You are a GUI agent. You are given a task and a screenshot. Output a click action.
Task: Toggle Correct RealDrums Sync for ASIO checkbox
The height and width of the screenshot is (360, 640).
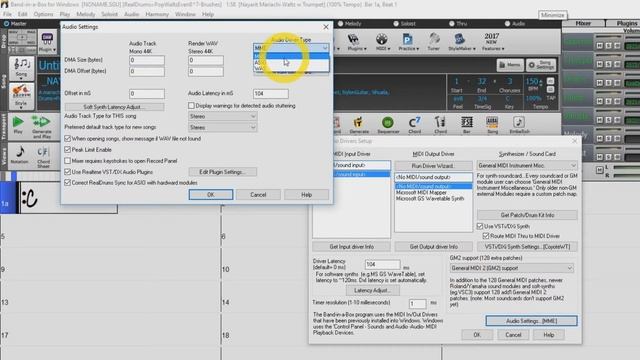click(68, 182)
